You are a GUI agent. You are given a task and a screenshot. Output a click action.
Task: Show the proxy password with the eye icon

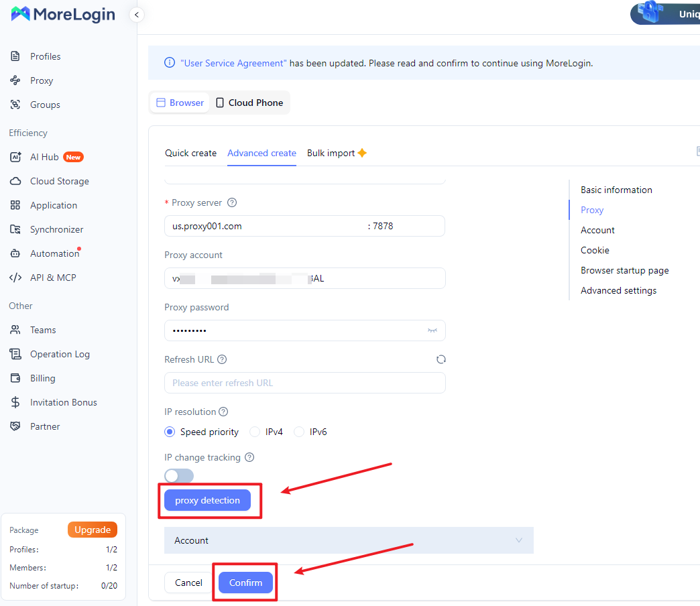pyautogui.click(x=432, y=330)
